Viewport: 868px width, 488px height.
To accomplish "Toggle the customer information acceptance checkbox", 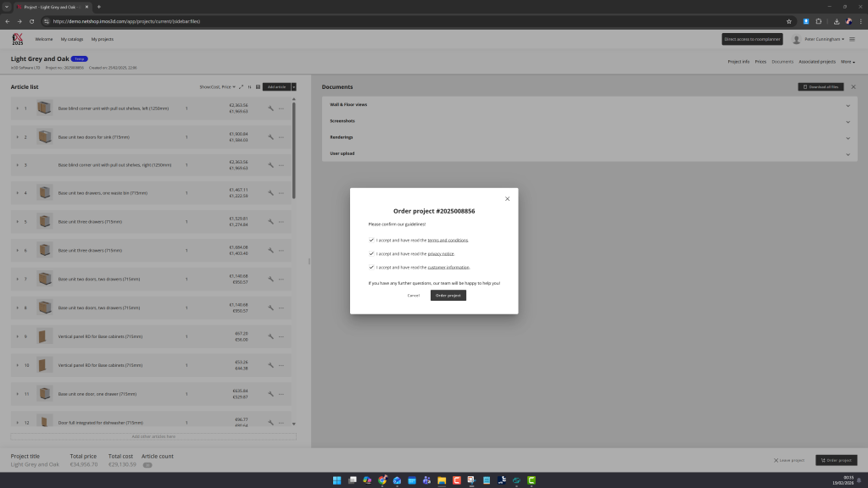I will click(x=371, y=267).
